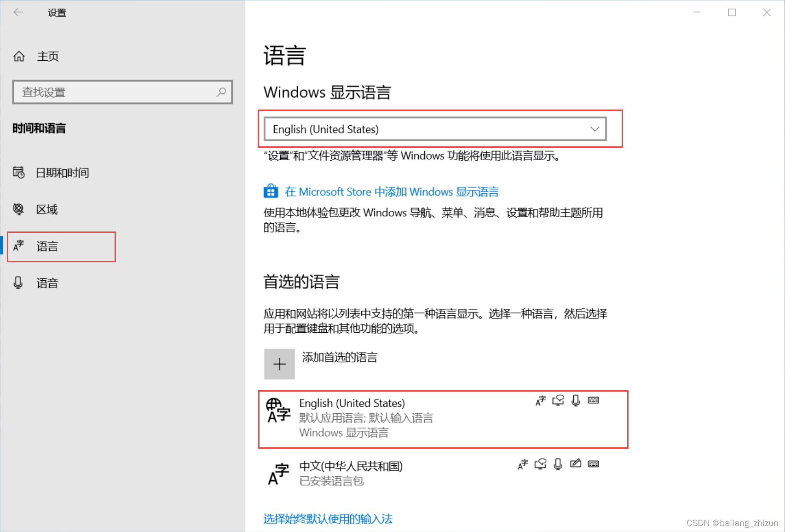Click handwriting icon in 中文 row
This screenshot has width=785, height=532.
coord(576,463)
